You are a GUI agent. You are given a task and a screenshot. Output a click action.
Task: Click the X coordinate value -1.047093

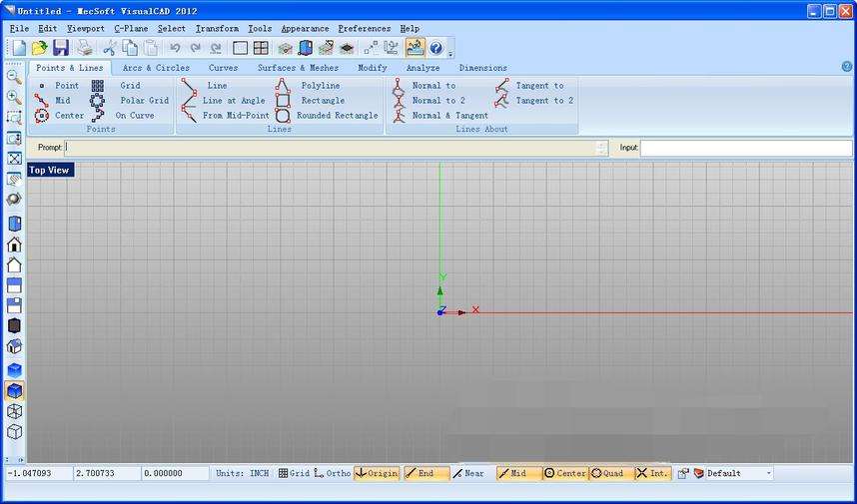coord(39,473)
